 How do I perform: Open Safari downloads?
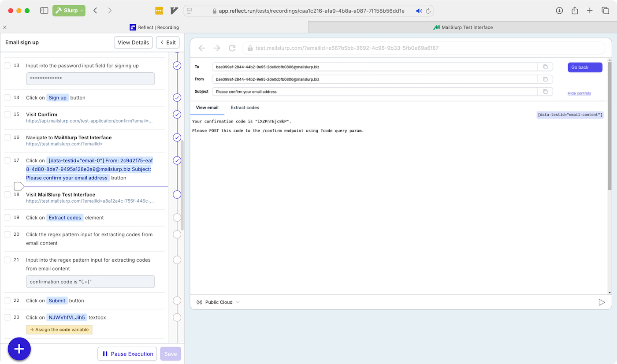(559, 11)
